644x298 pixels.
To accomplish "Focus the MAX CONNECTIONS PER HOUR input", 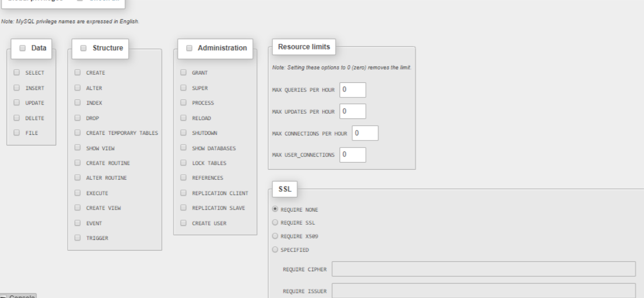I will [x=366, y=133].
